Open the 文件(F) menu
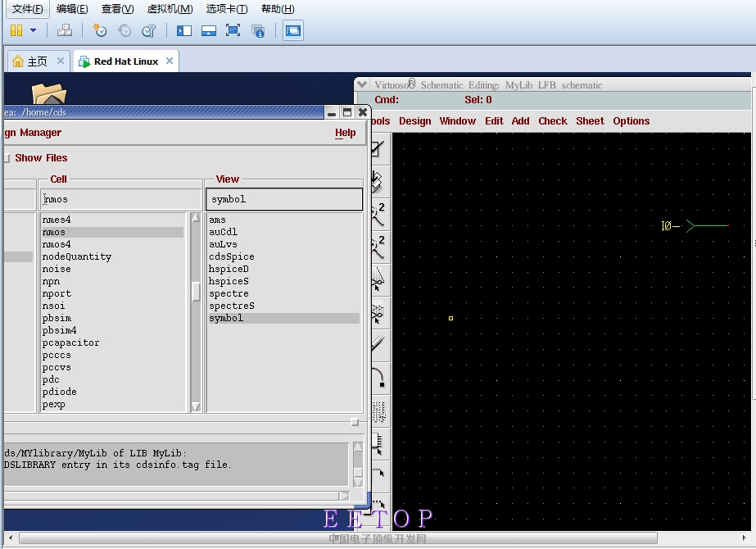Screen dimensions: 756x549 [x=28, y=9]
